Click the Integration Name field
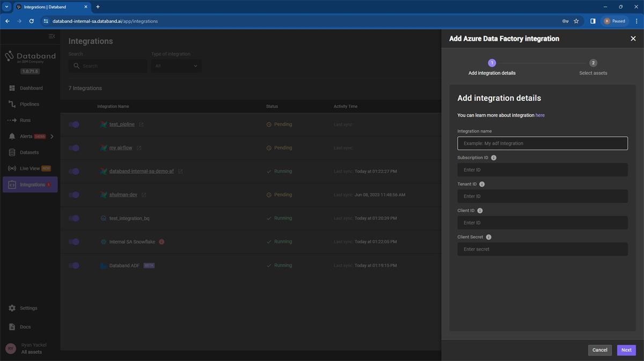Screen dimensions: 644x361 (542, 143)
